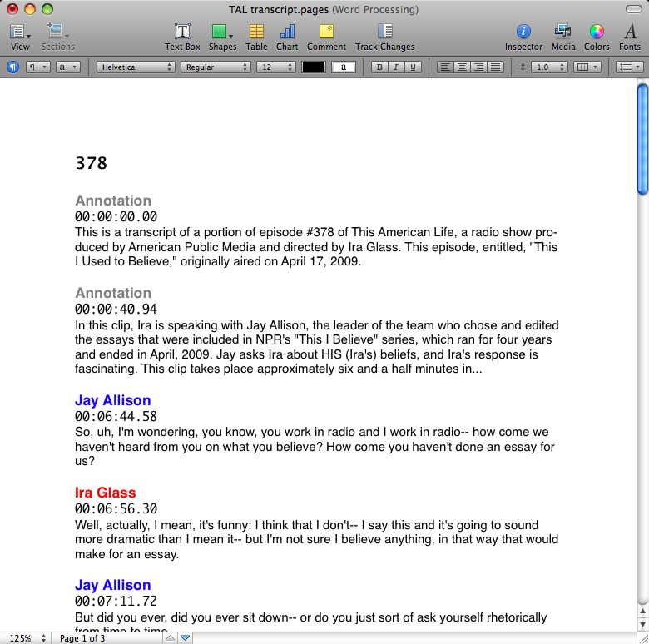Screen dimensions: 649x644
Task: Click the window title TAL transcript.pages
Action: [x=279, y=9]
